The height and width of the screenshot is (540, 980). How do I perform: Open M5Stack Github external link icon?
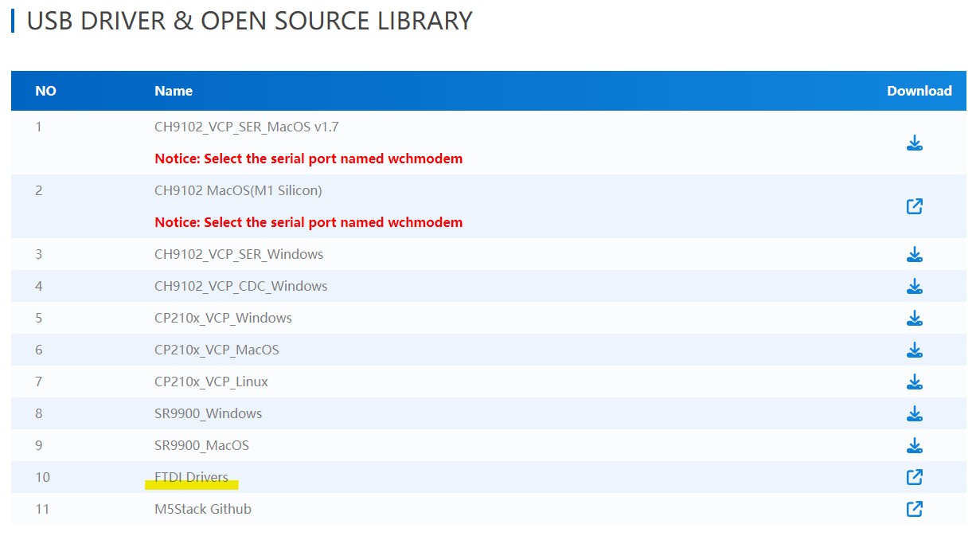point(915,508)
